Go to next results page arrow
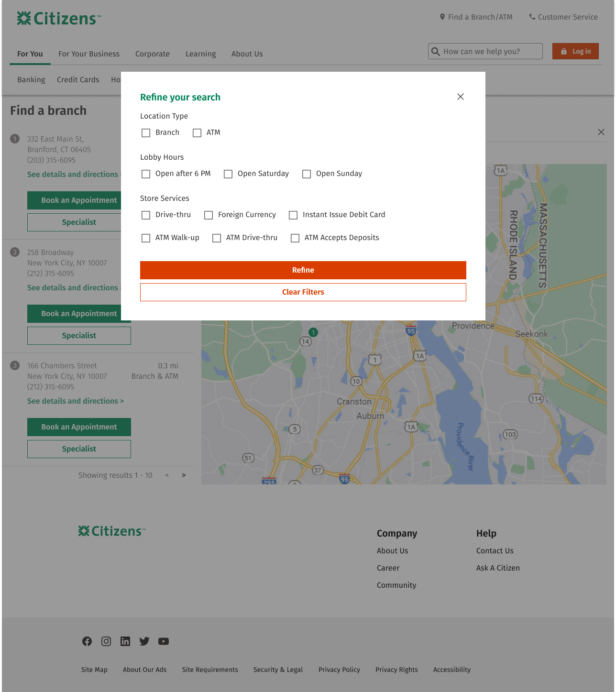Image resolution: width=616 pixels, height=692 pixels. 184,475
